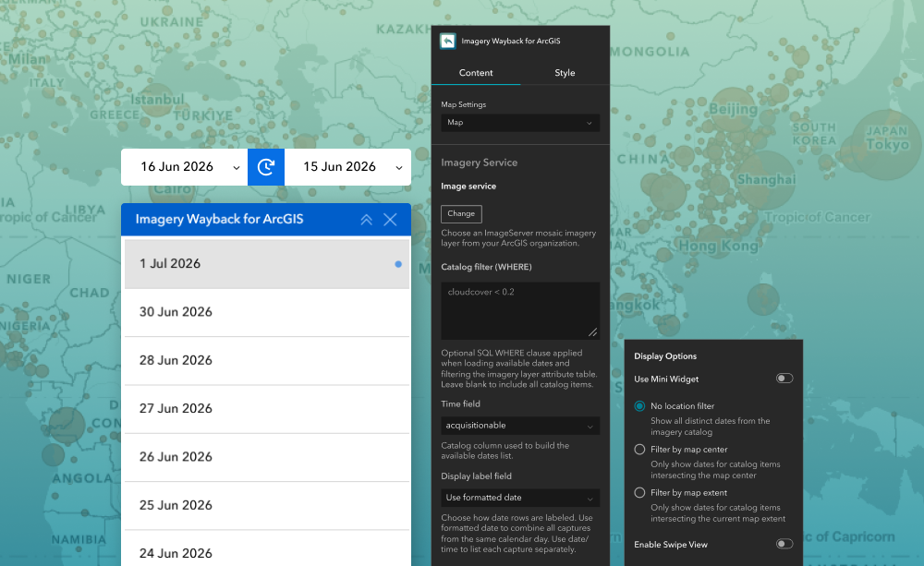Image resolution: width=924 pixels, height=566 pixels.
Task: Click the Imagery Wayback widget icon in settings header
Action: (x=448, y=41)
